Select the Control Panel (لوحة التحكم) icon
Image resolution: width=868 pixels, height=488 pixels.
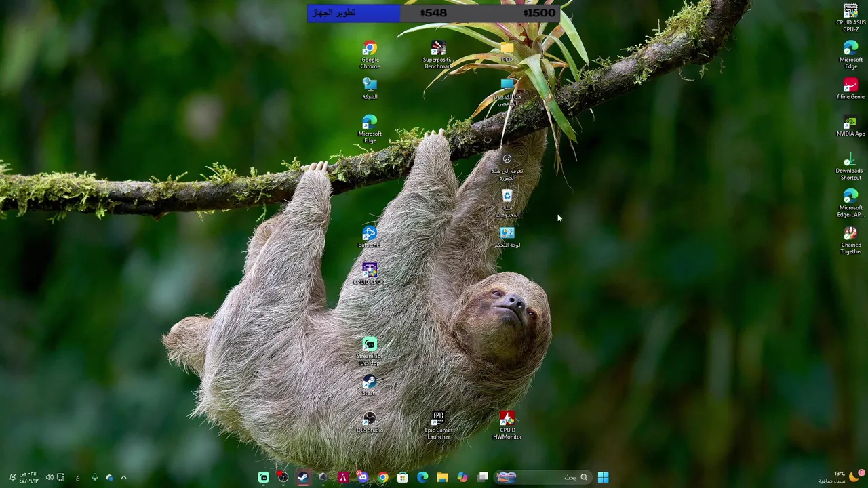507,237
